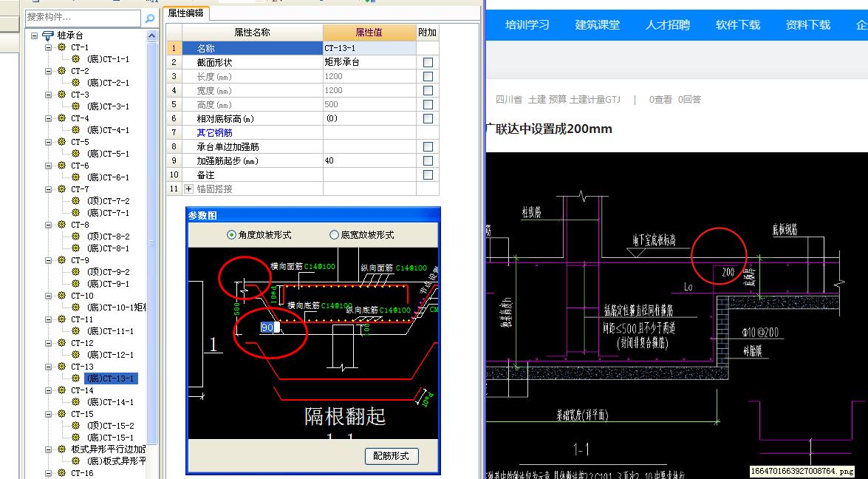This screenshot has width=868, height=479.
Task: Tick the 承台单边加强筋 附加 checkbox
Action: click(x=428, y=147)
